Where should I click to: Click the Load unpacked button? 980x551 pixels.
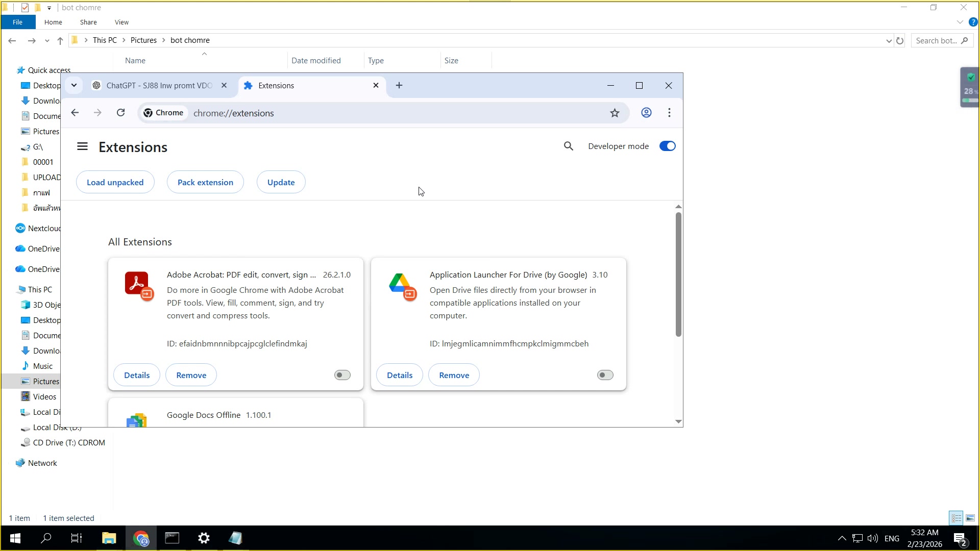(115, 182)
